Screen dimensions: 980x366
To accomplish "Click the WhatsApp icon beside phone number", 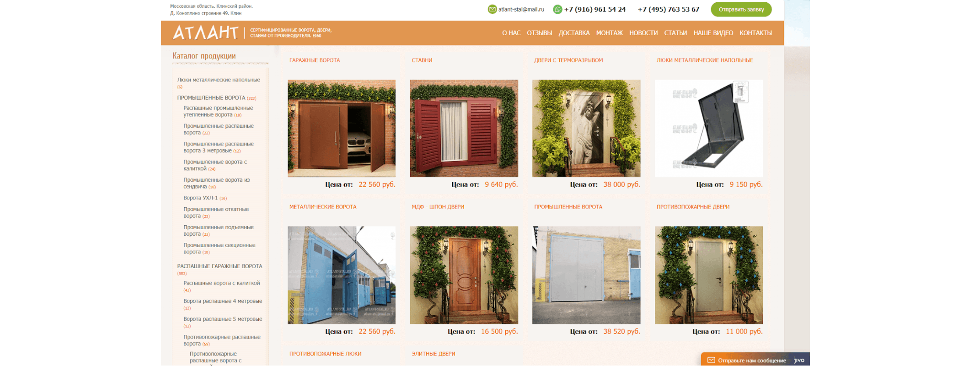I will [557, 9].
